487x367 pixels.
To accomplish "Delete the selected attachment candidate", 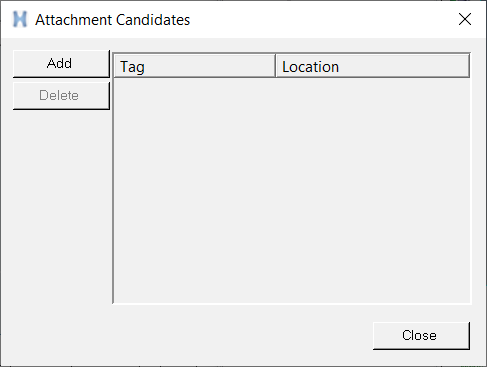I will pos(61,96).
